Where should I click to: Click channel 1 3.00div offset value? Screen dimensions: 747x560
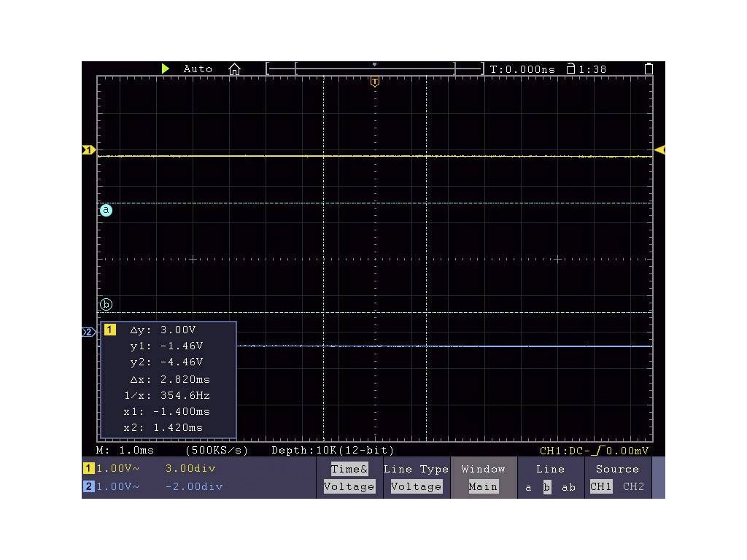(x=190, y=469)
